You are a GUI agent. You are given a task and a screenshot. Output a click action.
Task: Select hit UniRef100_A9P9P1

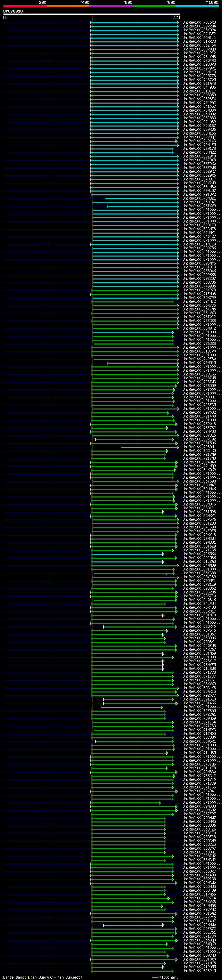pyautogui.click(x=199, y=68)
